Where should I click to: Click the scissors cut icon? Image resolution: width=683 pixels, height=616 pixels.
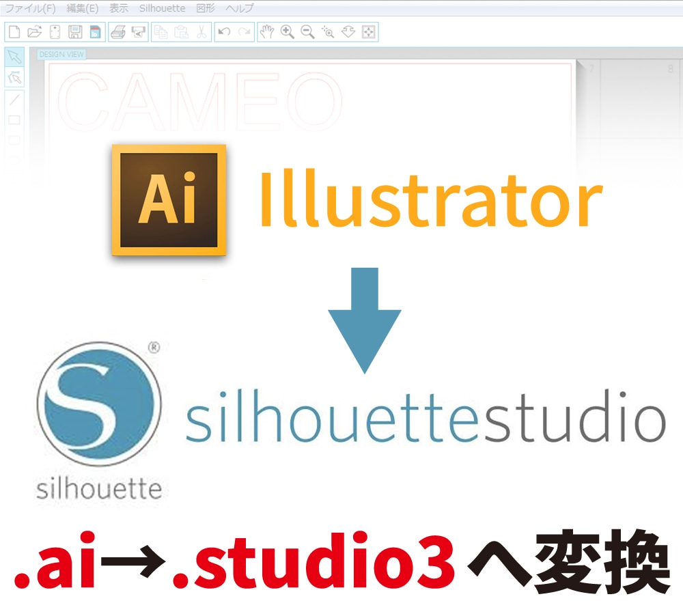[201, 32]
